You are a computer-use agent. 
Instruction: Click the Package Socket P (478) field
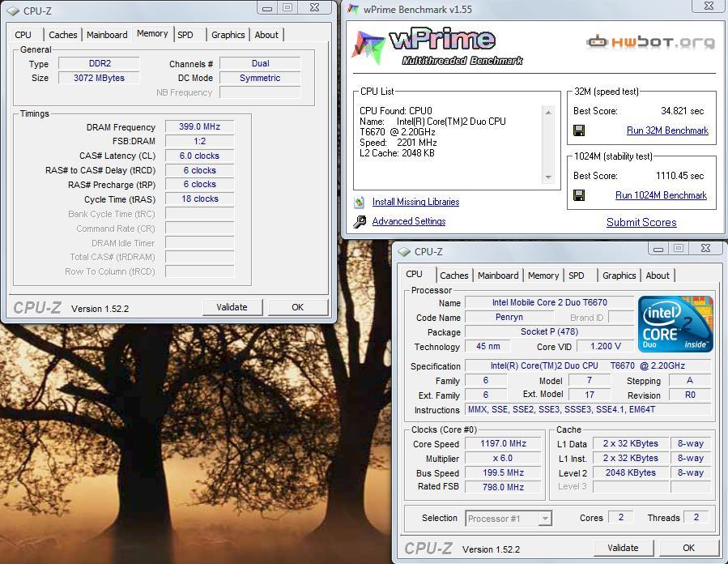tap(549, 331)
